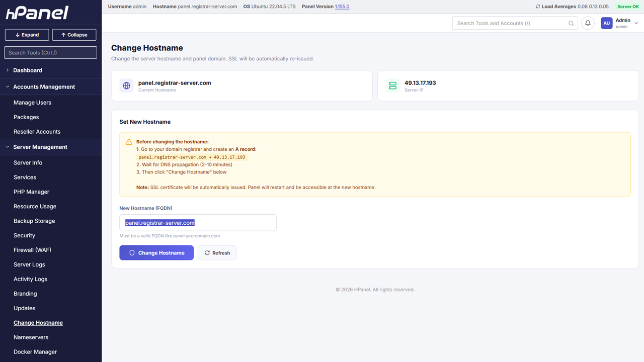Click the Server OK status badge
This screenshot has width=644, height=362.
click(628, 7)
